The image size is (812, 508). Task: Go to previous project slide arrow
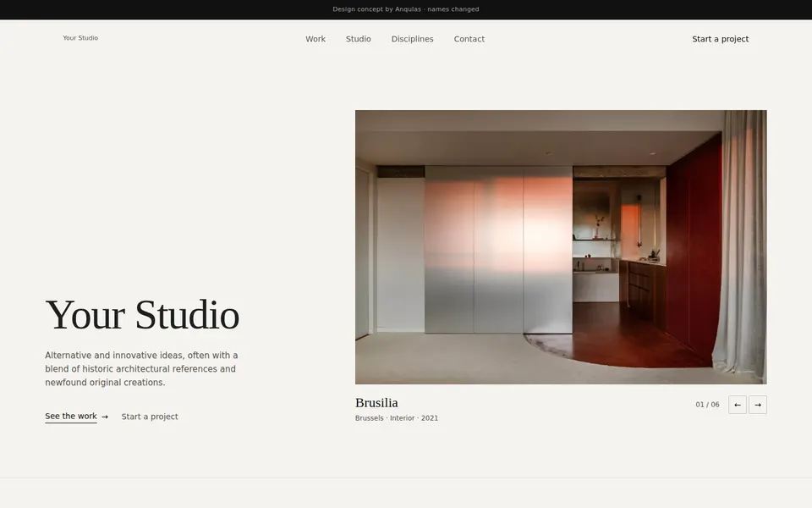(x=738, y=405)
